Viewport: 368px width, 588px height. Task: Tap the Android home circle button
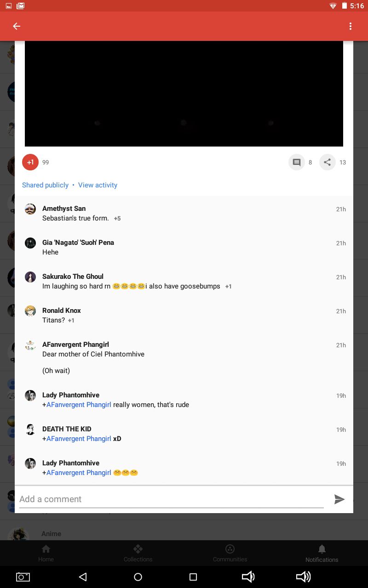[138, 577]
